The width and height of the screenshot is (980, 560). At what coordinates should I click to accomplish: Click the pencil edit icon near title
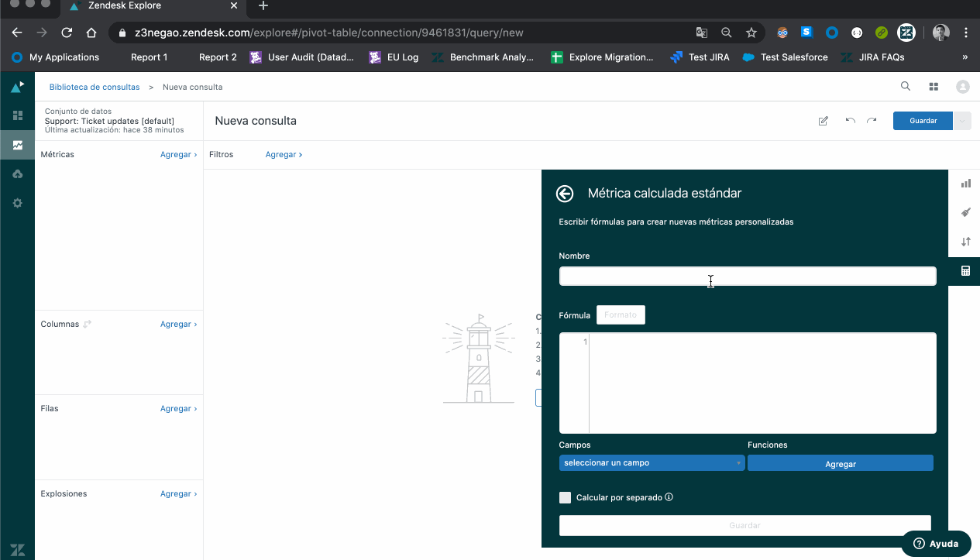[x=823, y=121]
